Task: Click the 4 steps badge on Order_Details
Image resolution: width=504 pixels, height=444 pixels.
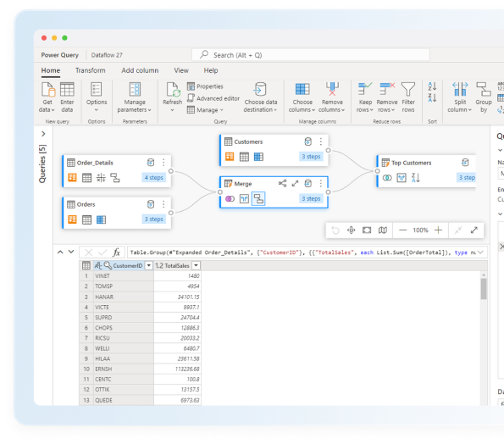Action: 153,177
